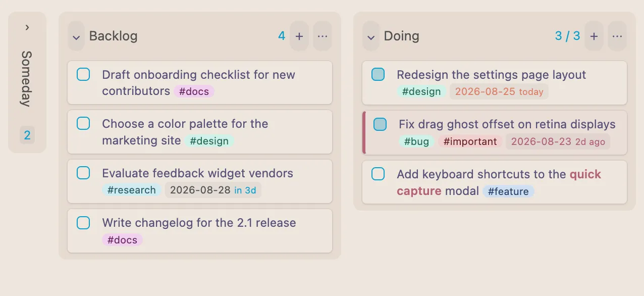The image size is (644, 296).
Task: Click the #feature tag on keyboard shortcuts card
Action: pos(508,191)
